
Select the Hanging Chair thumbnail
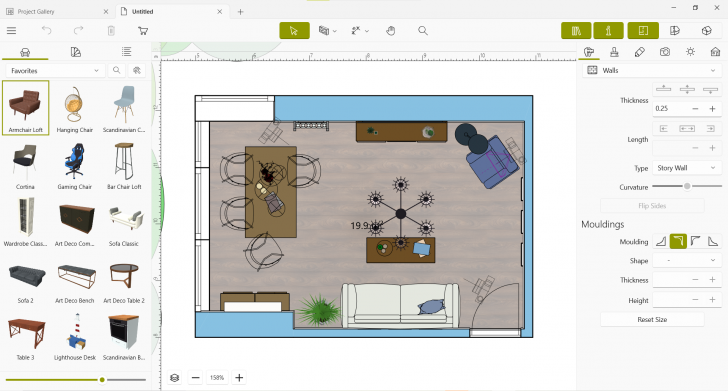(x=74, y=109)
